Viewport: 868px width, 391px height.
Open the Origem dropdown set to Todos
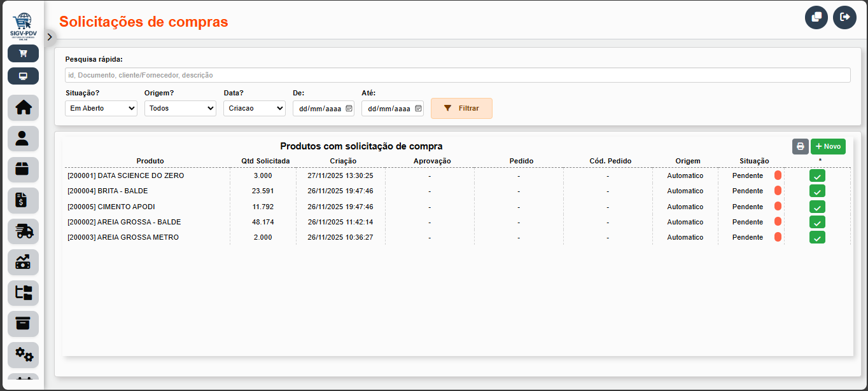click(x=180, y=108)
